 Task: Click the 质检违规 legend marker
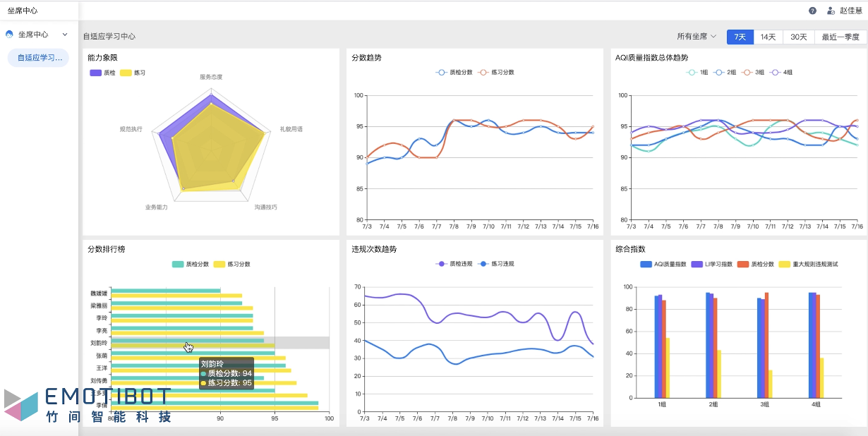pyautogui.click(x=442, y=264)
